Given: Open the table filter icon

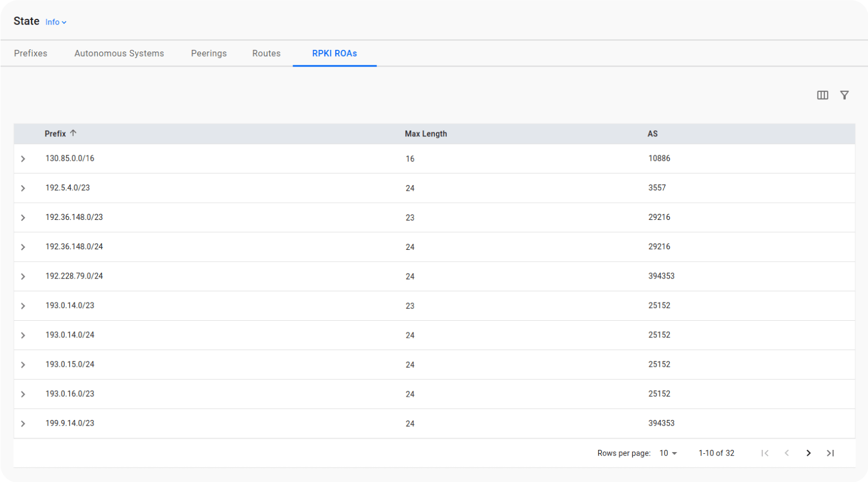Looking at the screenshot, I should tap(844, 95).
